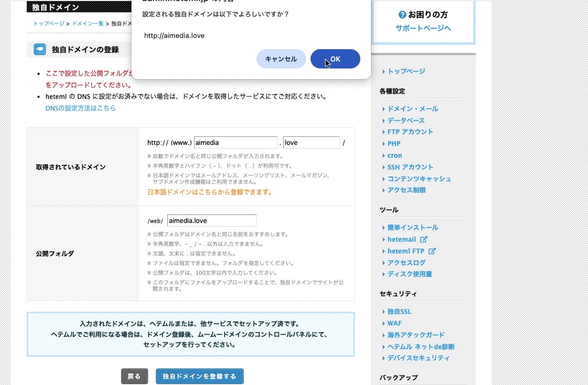Click the domain name field containing aimedia
The image size is (588, 385).
point(236,143)
